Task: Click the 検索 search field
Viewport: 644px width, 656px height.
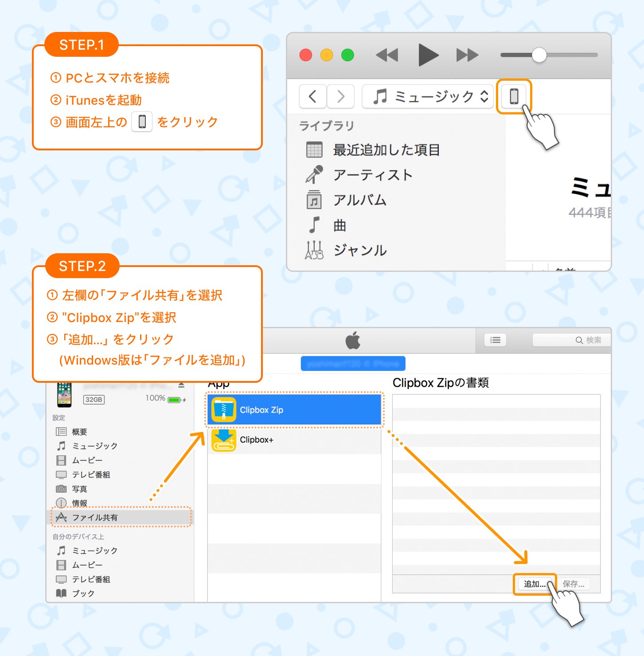Action: tap(572, 340)
